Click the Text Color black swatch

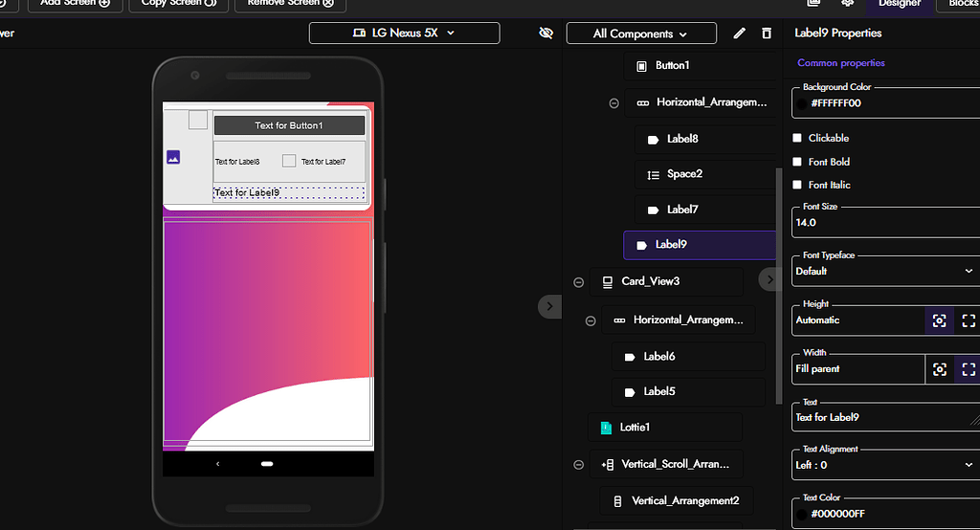point(801,514)
